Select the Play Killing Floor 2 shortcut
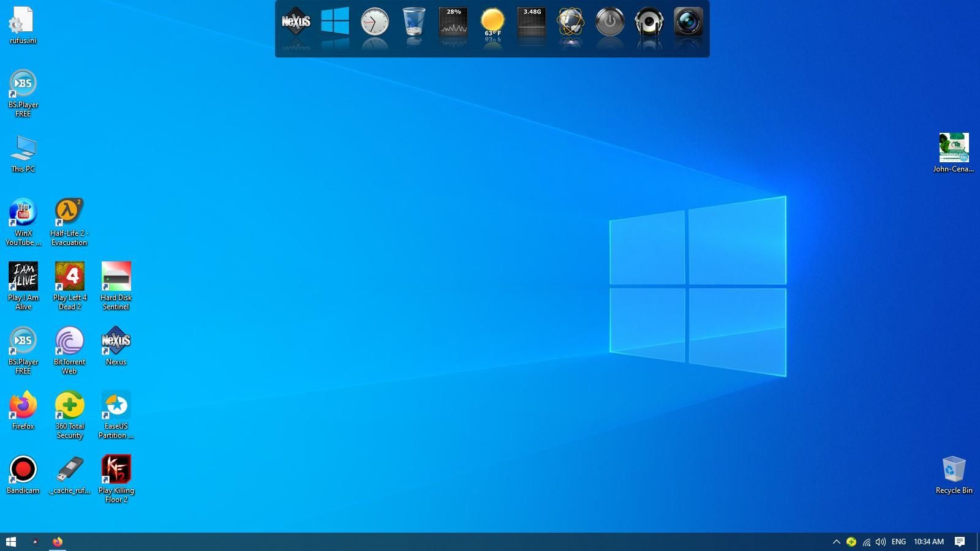Screen dimensions: 980x551 (x=116, y=479)
